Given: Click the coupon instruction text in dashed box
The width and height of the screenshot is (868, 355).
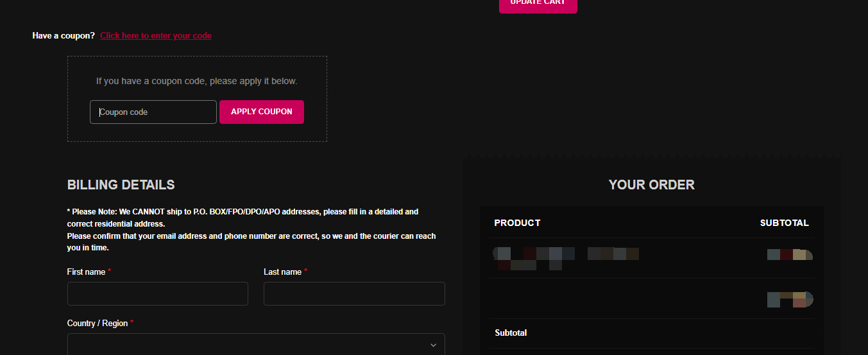Looking at the screenshot, I should tap(196, 81).
